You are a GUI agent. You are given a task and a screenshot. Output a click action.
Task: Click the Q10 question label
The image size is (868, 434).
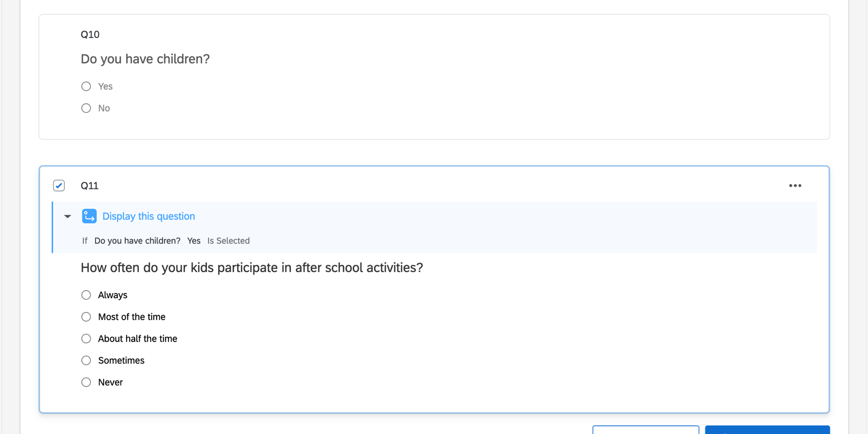click(x=90, y=34)
